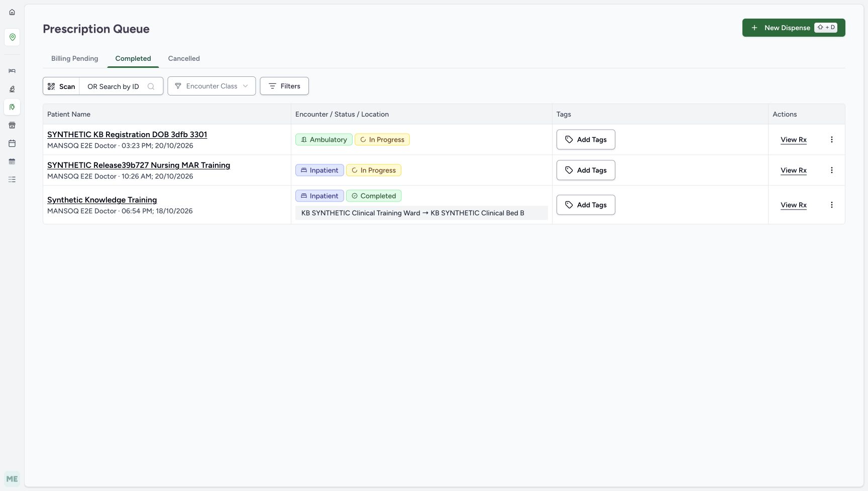
Task: Add Tags to Release39b727 Nursing MAR row
Action: 586,170
